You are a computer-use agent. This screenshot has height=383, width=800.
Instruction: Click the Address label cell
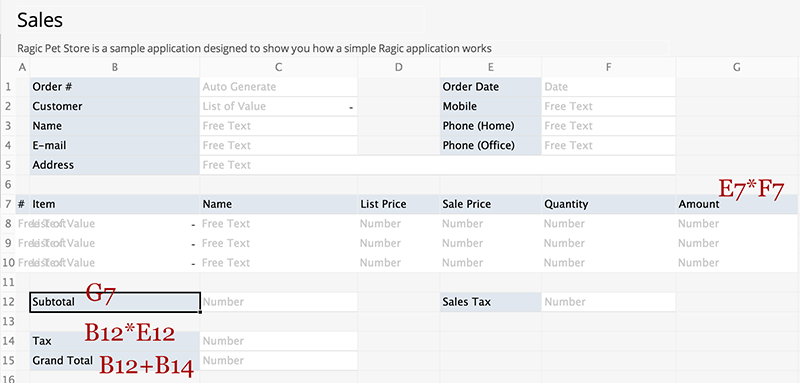(115, 165)
